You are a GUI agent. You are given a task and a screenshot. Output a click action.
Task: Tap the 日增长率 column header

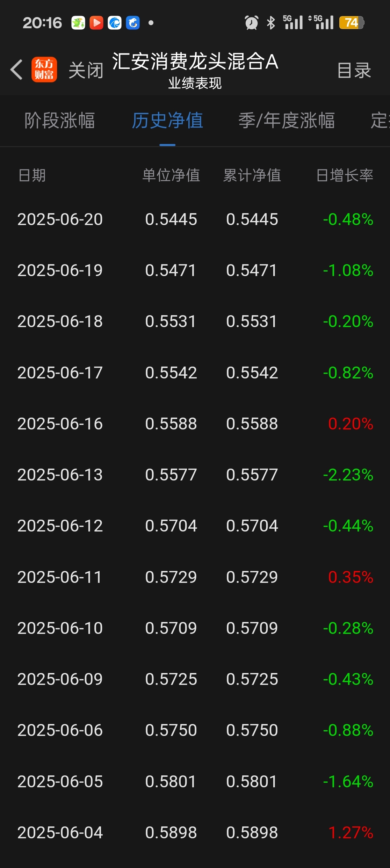[x=345, y=175]
